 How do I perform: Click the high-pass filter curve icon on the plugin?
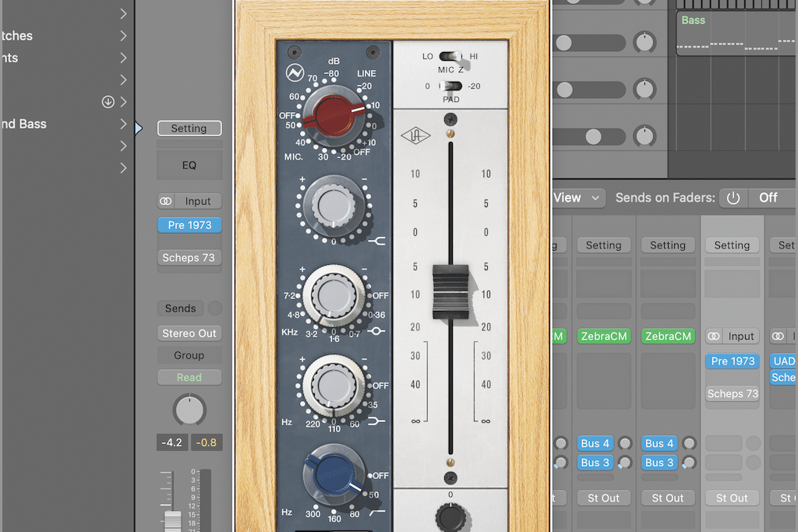[x=377, y=513]
